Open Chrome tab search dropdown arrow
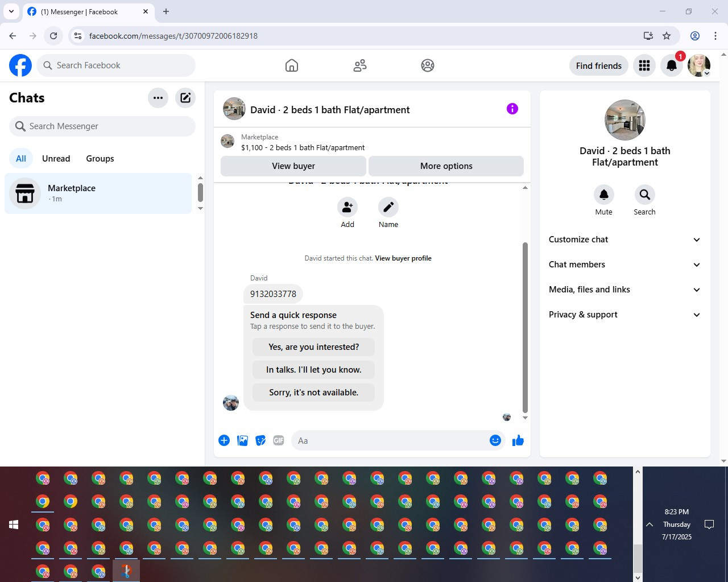Viewport: 728px width, 582px height. click(x=11, y=11)
